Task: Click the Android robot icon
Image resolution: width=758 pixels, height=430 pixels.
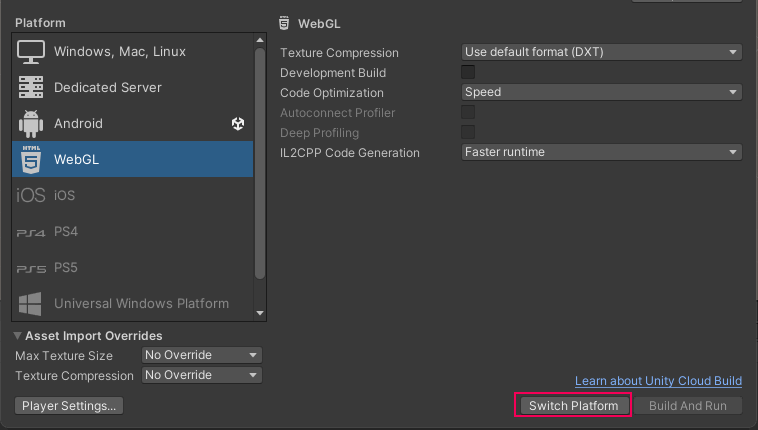Action: pyautogui.click(x=31, y=124)
